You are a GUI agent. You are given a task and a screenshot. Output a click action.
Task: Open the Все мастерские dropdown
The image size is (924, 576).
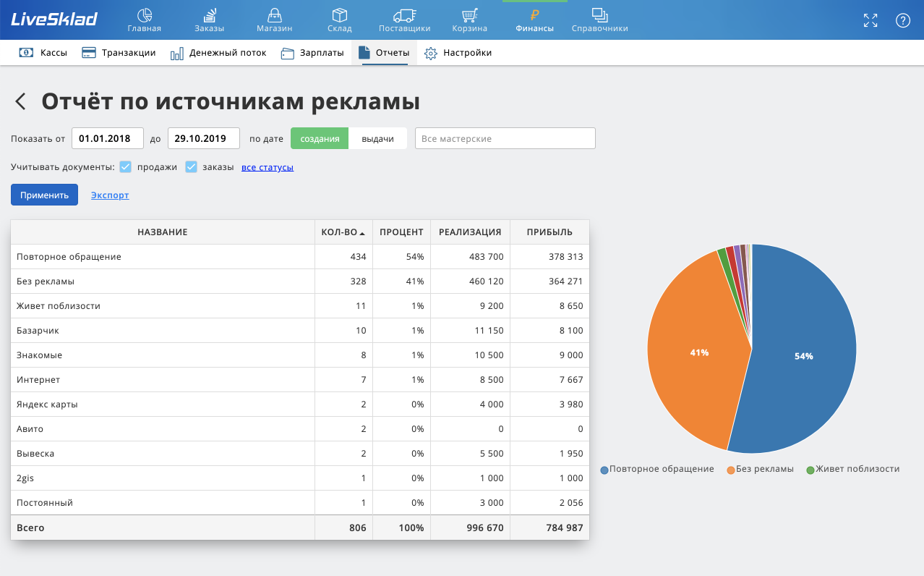pos(505,138)
